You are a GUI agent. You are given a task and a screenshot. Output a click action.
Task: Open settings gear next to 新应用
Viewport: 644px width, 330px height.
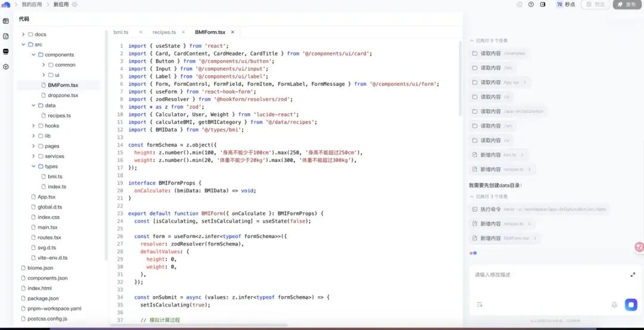tap(75, 5)
